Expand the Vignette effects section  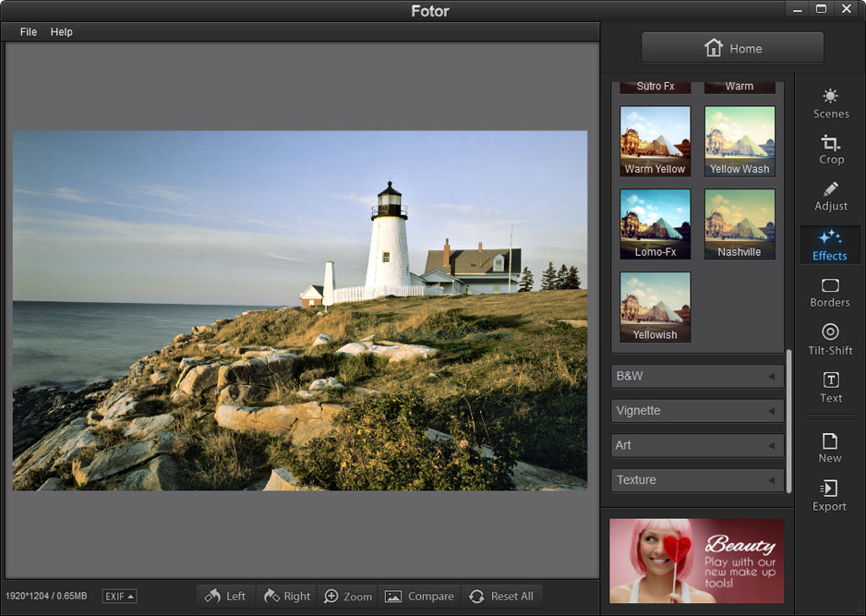[697, 410]
